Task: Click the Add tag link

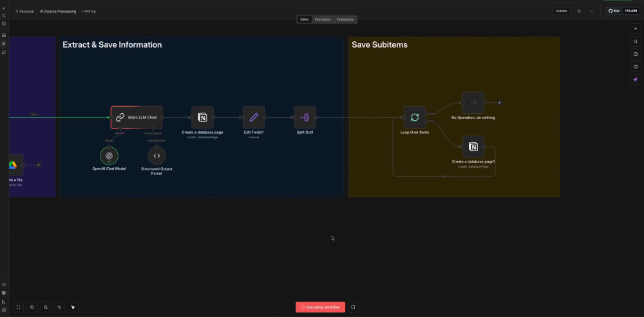Action: [88, 12]
